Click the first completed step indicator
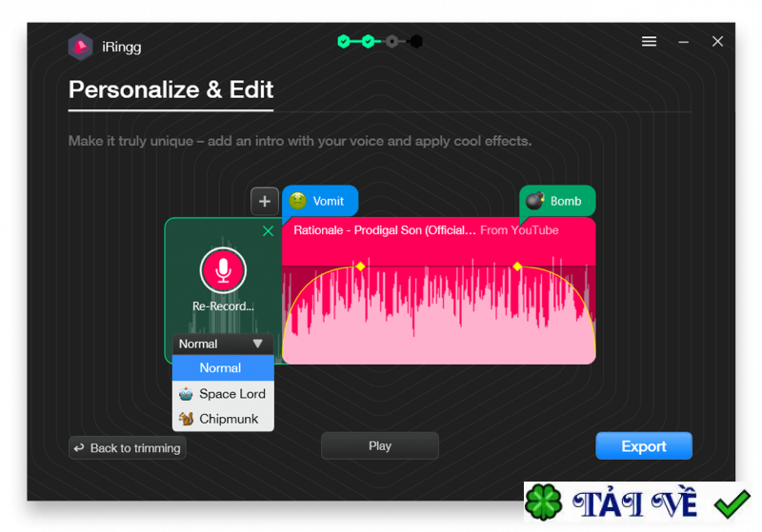 (344, 42)
